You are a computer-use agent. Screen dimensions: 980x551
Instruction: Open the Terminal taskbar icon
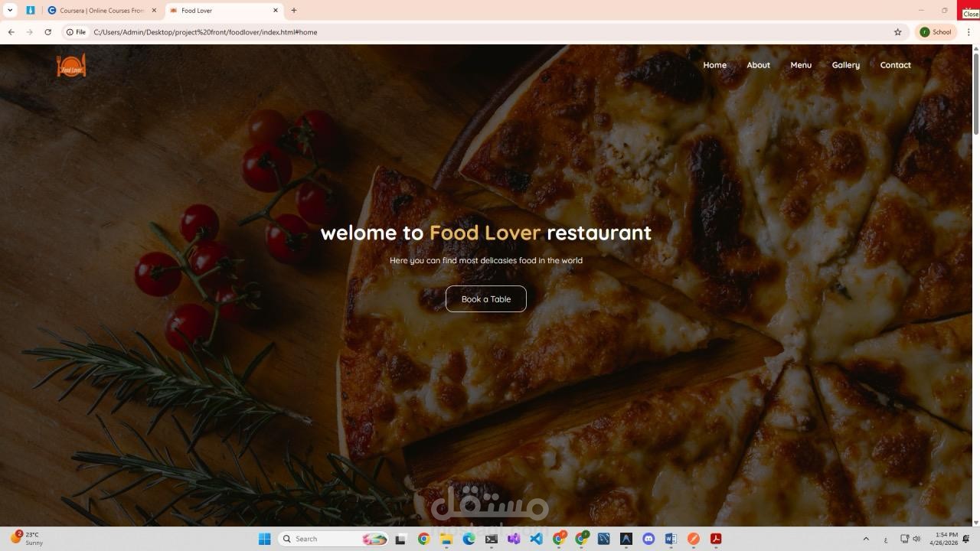[x=492, y=539]
